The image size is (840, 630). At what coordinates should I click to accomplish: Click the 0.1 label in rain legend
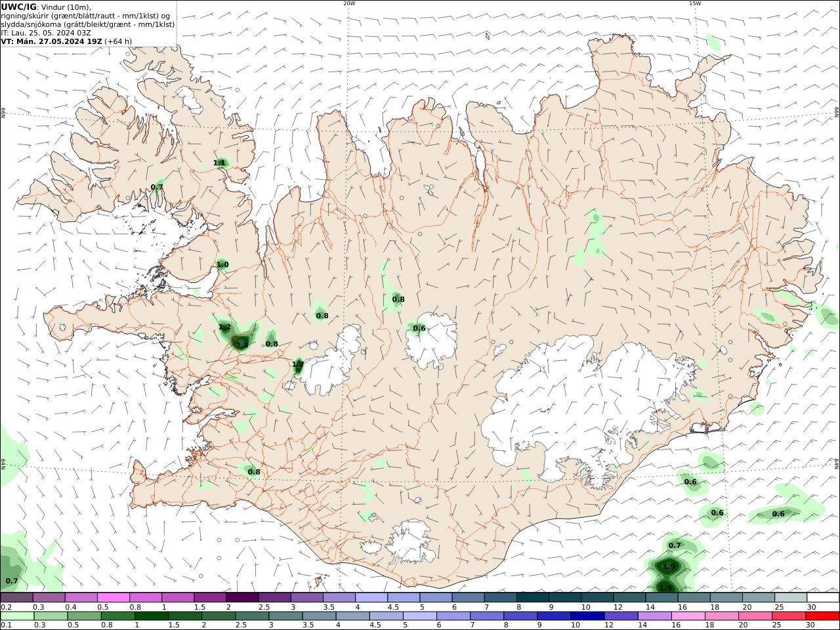point(6,625)
